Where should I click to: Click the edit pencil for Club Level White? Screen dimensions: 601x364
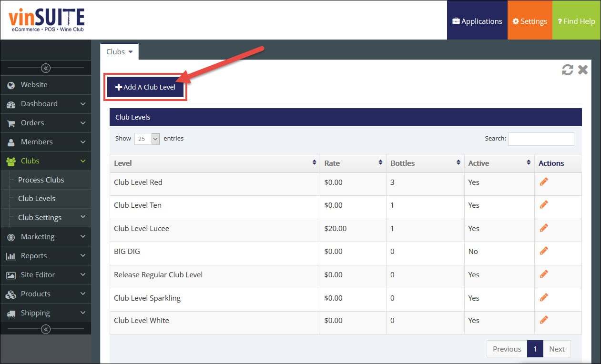click(544, 320)
